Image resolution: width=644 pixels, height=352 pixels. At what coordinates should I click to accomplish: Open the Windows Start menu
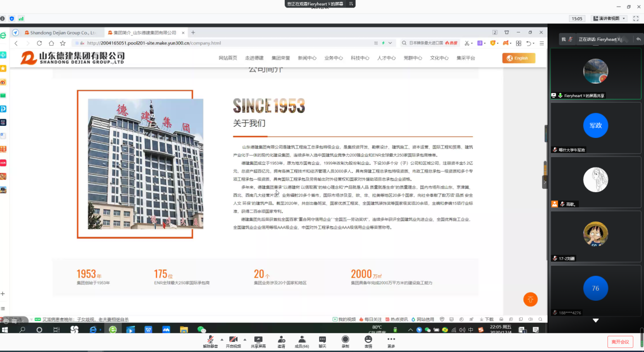tap(5, 330)
